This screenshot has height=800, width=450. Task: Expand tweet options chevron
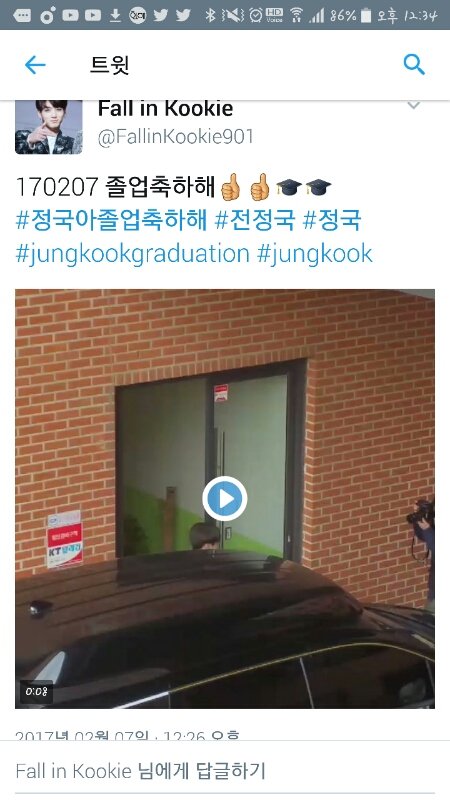pos(413,106)
